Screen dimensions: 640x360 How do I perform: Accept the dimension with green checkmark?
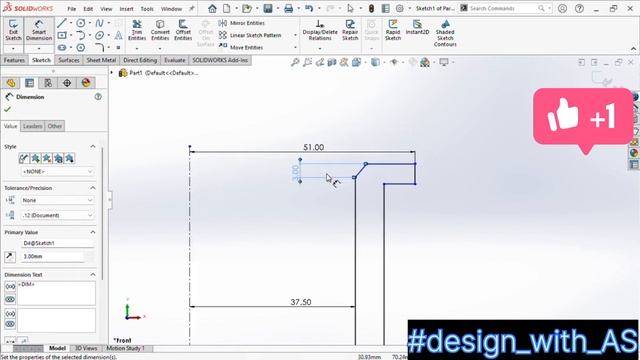pos(7,109)
